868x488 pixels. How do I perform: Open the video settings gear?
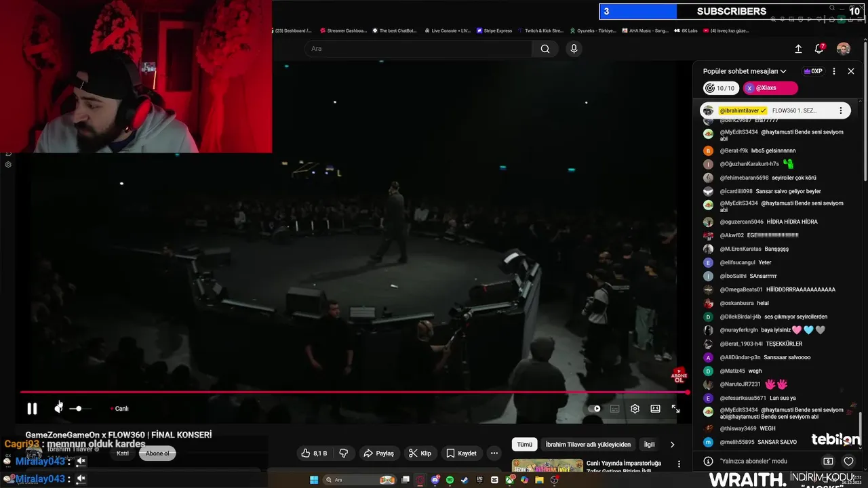click(x=635, y=409)
